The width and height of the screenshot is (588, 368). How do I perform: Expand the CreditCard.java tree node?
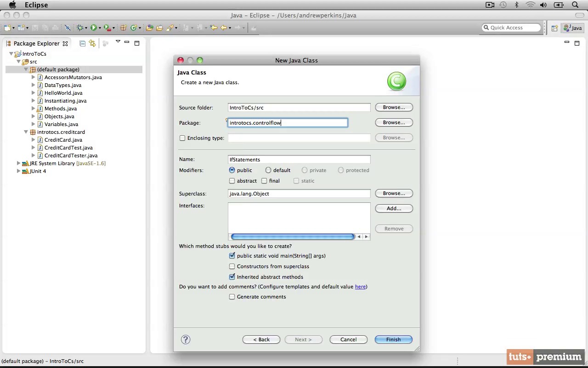[34, 140]
